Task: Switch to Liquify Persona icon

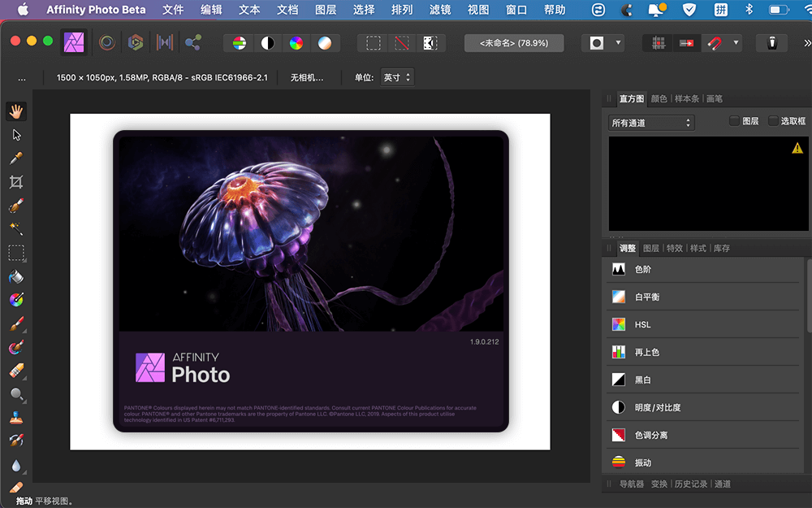Action: pos(107,42)
